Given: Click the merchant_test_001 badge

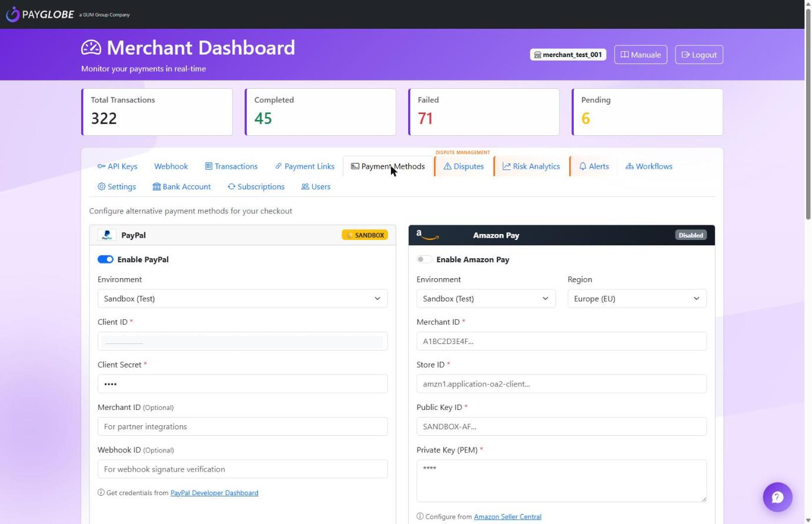Looking at the screenshot, I should 568,55.
